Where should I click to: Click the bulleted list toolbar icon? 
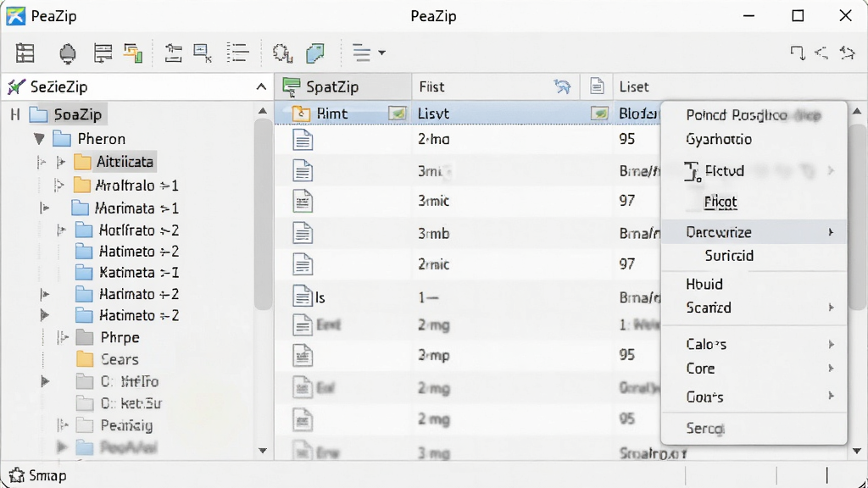[x=237, y=53]
